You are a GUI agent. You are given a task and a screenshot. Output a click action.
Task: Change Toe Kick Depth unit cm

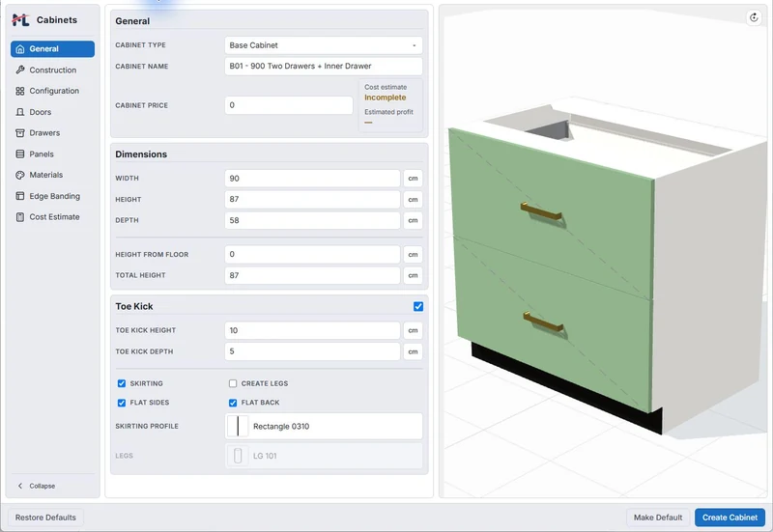click(413, 351)
